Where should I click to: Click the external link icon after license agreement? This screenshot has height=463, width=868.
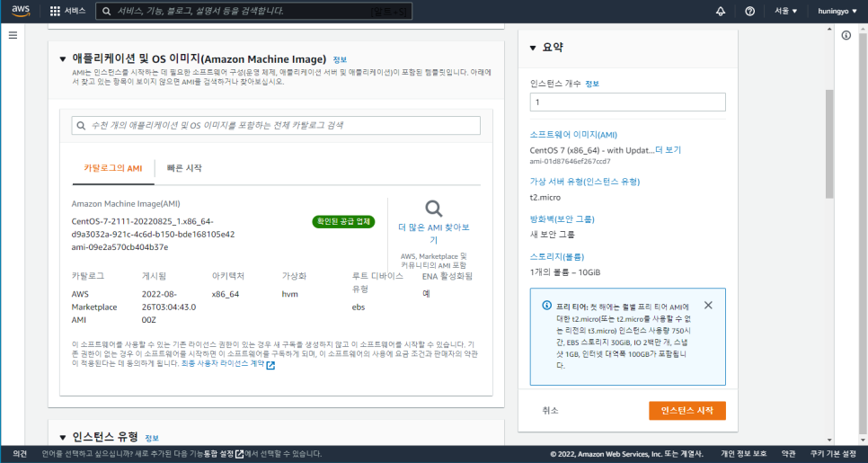point(270,365)
